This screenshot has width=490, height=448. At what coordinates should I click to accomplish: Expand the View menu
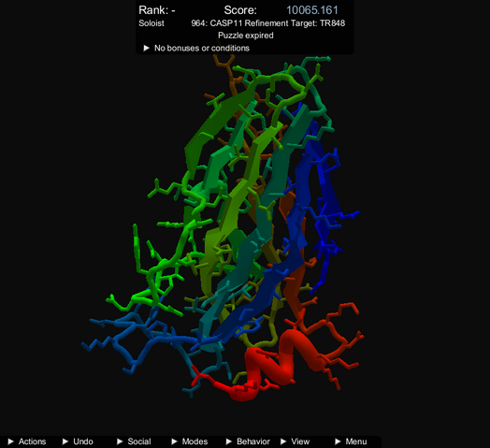[x=295, y=441]
